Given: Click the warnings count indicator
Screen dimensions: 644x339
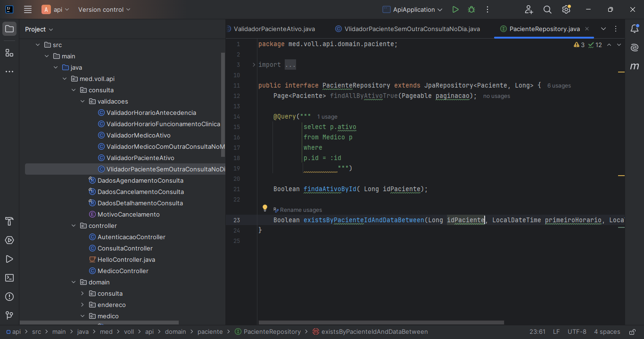Looking at the screenshot, I should 579,45.
